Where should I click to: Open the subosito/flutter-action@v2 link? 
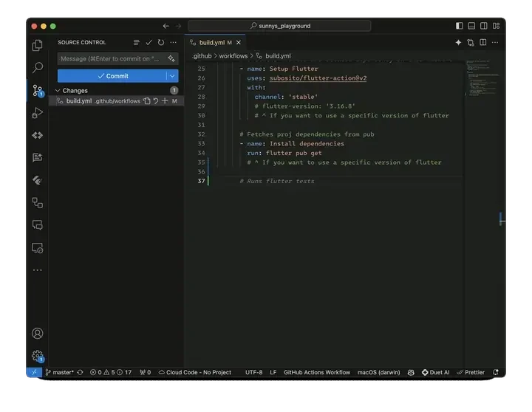[x=318, y=78]
